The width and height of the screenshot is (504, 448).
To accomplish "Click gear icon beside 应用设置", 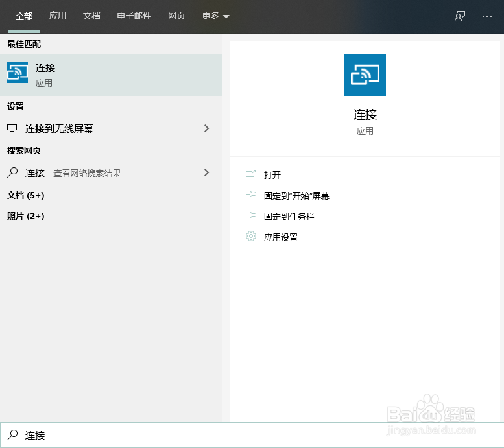I will (251, 236).
